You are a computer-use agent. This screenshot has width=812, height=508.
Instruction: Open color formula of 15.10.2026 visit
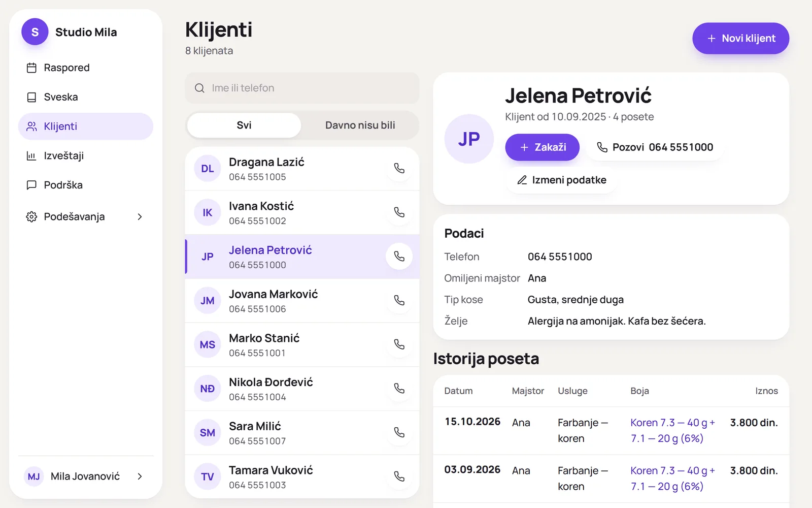672,430
